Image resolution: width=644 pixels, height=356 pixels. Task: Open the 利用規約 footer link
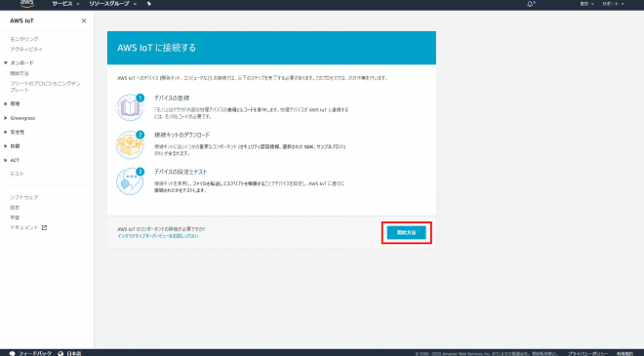coord(625,353)
